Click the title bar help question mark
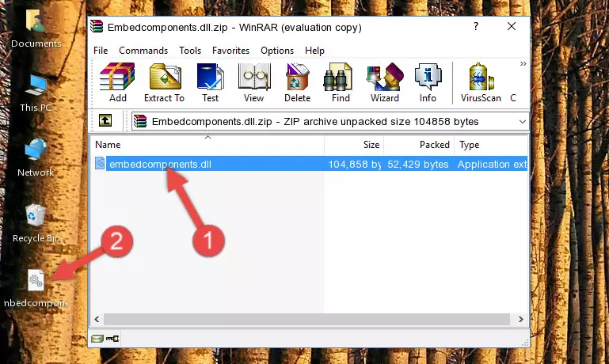The image size is (609, 364). (476, 26)
